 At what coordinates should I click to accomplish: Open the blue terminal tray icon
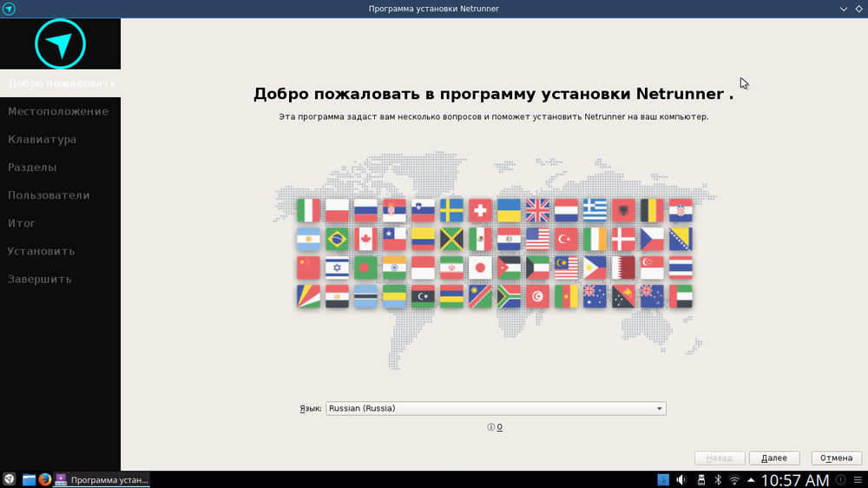[663, 479]
